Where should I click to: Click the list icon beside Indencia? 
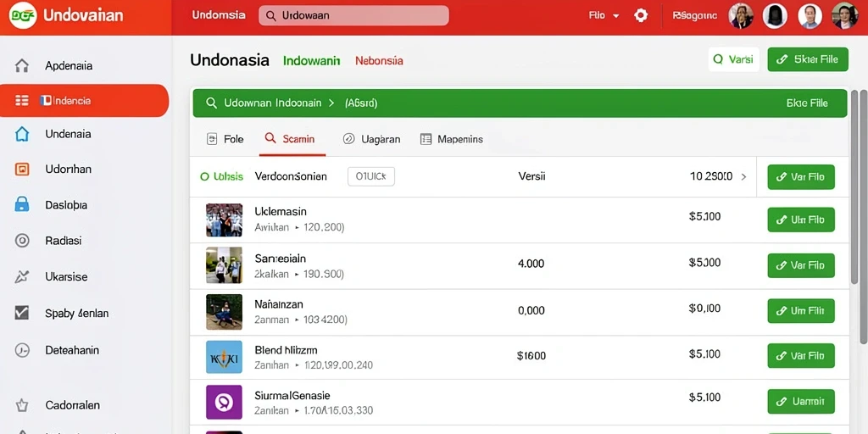21,100
